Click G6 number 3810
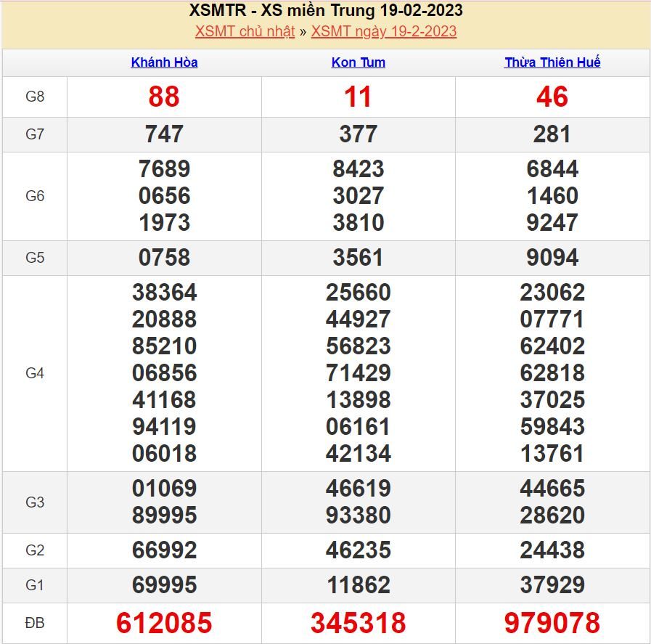 coord(359,223)
